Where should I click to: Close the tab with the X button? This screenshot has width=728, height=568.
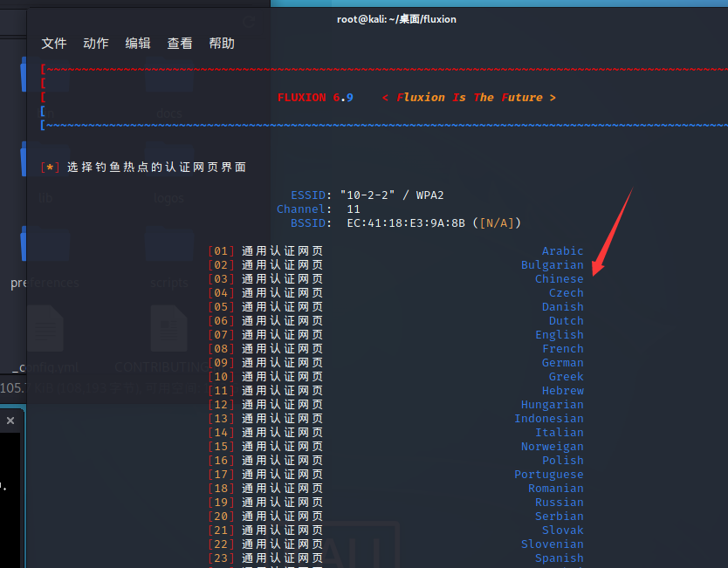pos(10,421)
